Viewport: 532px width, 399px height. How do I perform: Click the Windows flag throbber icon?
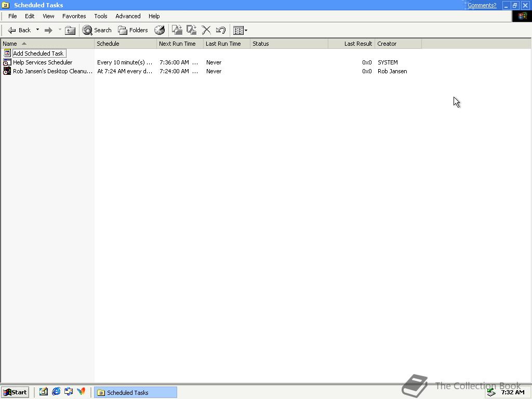pos(522,16)
